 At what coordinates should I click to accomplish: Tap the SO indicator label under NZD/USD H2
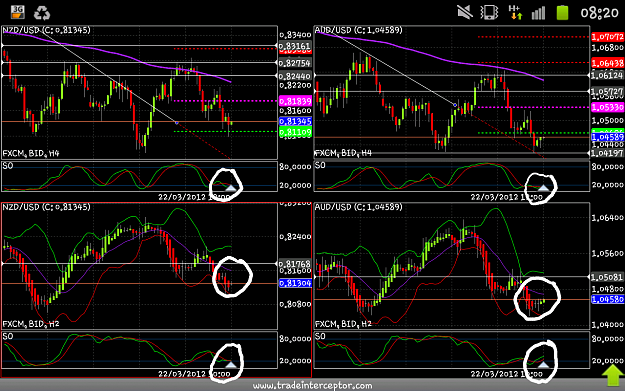click(8, 336)
